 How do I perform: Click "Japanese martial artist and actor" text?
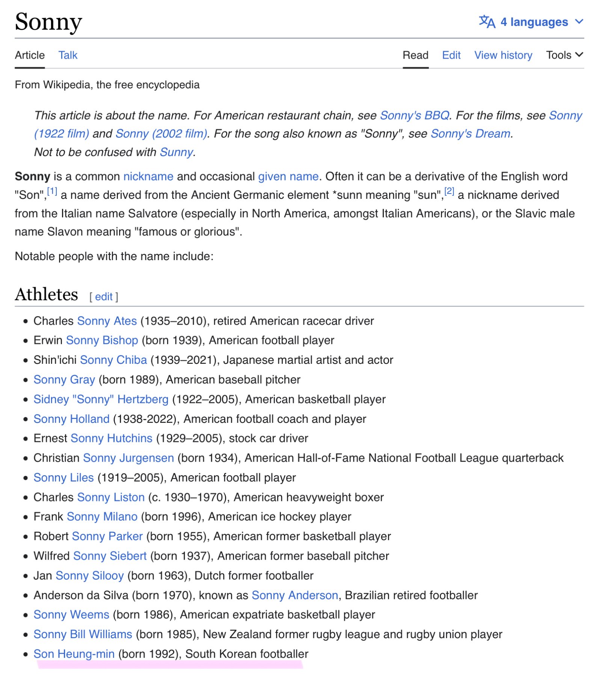(308, 360)
